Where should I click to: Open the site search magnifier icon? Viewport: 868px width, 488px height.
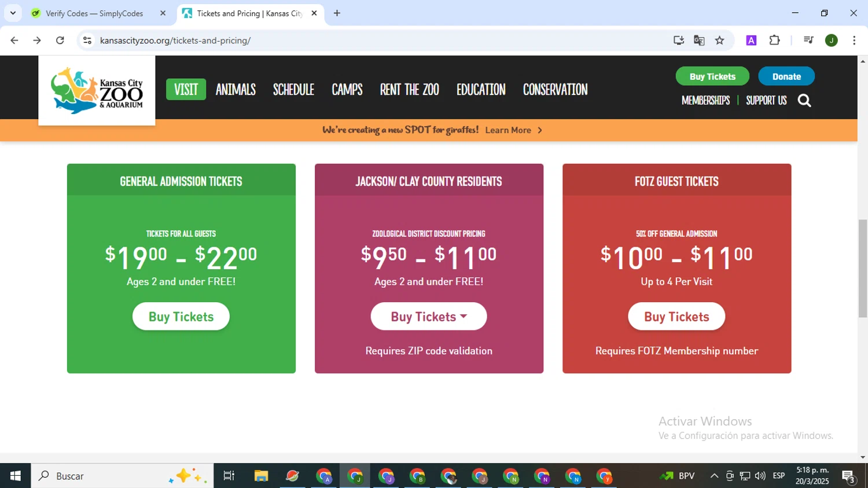(804, 101)
